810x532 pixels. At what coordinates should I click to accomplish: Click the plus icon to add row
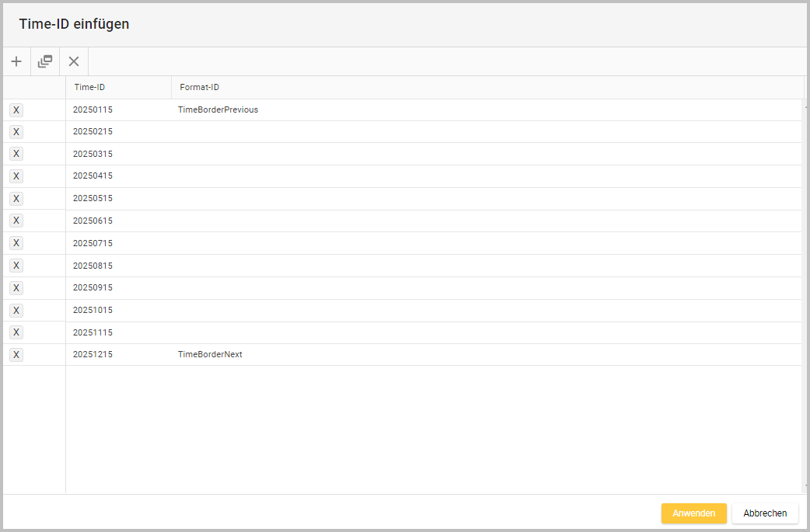click(x=16, y=61)
